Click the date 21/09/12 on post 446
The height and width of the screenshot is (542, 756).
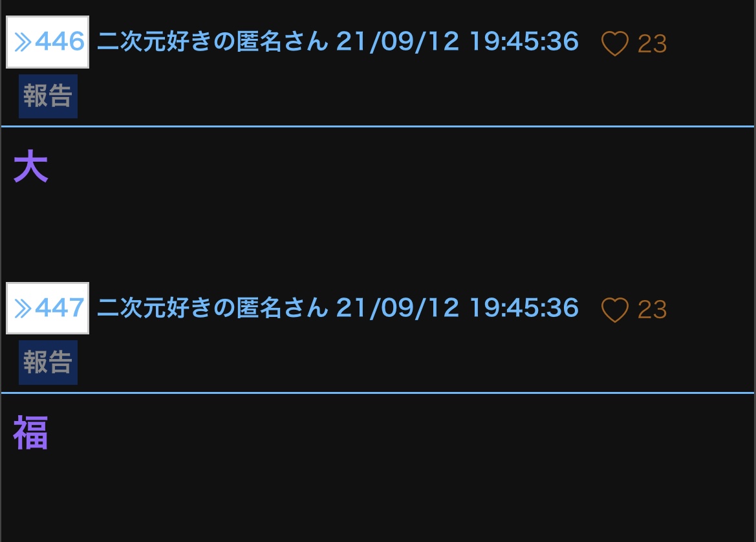coord(397,41)
